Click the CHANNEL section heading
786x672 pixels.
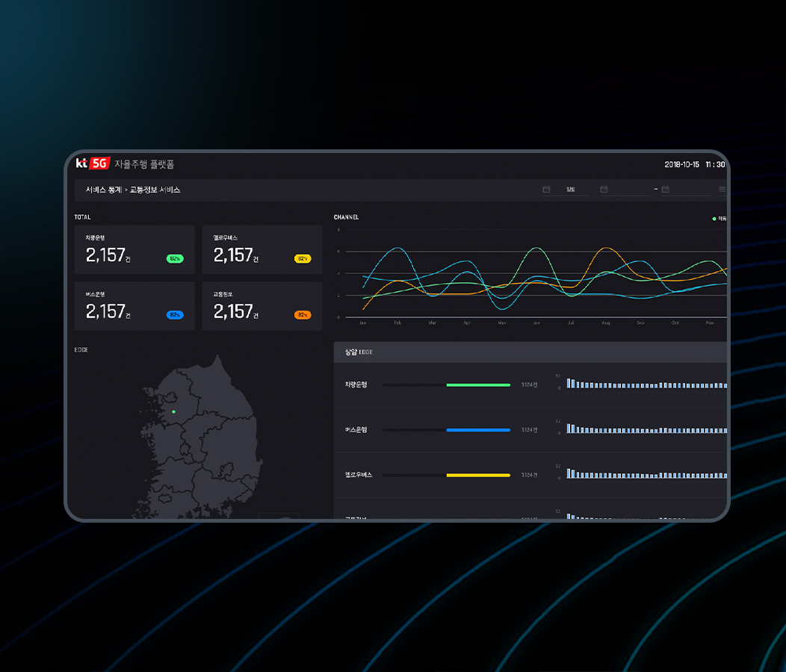347,217
